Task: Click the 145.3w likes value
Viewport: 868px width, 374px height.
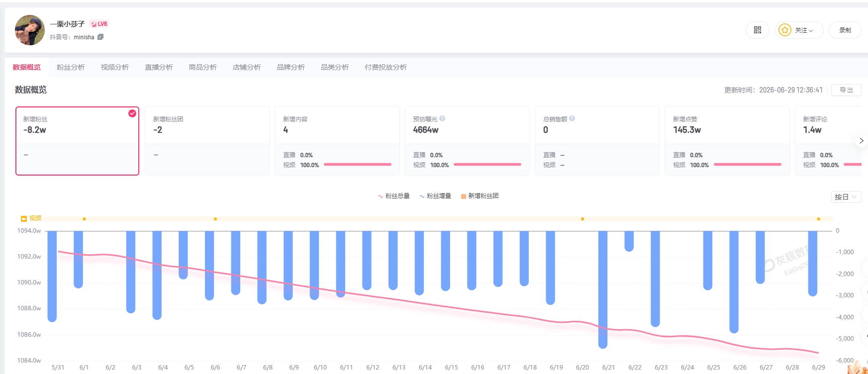Action: 687,130
